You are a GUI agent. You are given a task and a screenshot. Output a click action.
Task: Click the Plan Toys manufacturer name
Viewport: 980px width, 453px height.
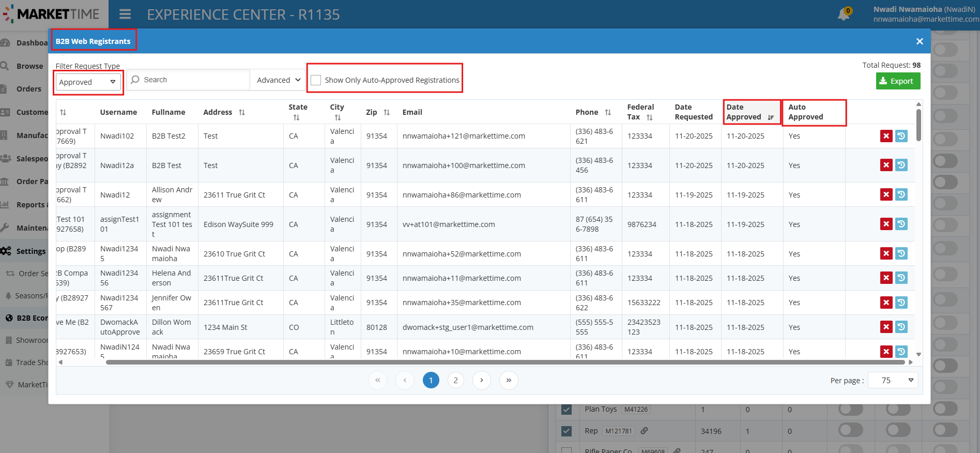click(601, 409)
